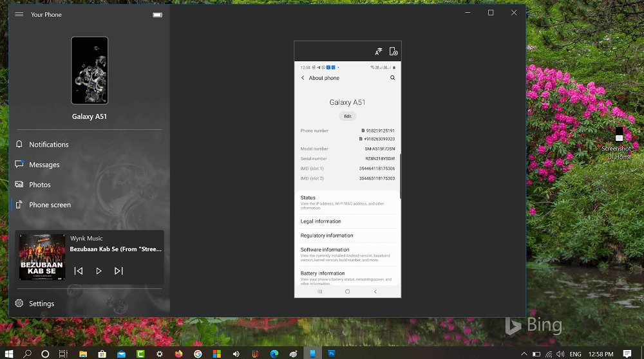
Task: Open Camtasia from the taskbar
Action: [140, 354]
